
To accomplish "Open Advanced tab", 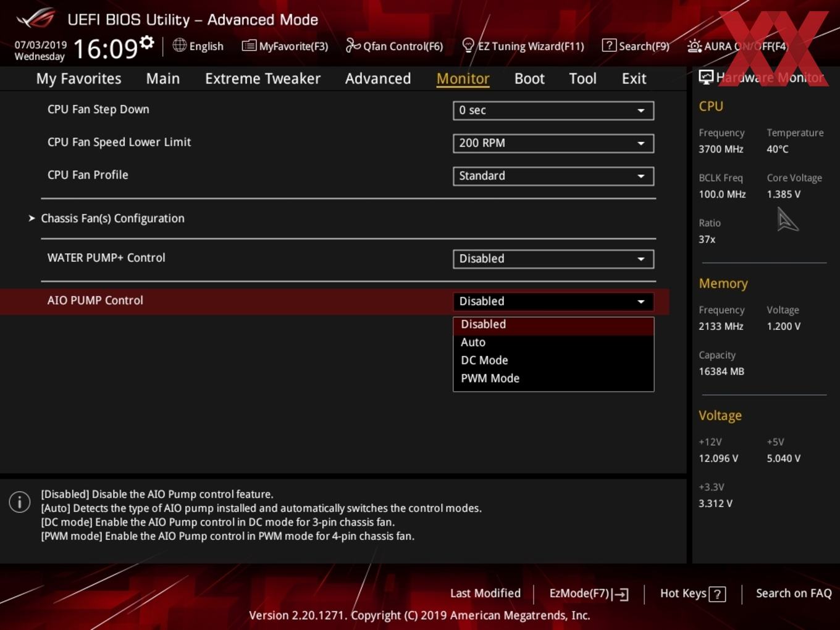I will 378,78.
